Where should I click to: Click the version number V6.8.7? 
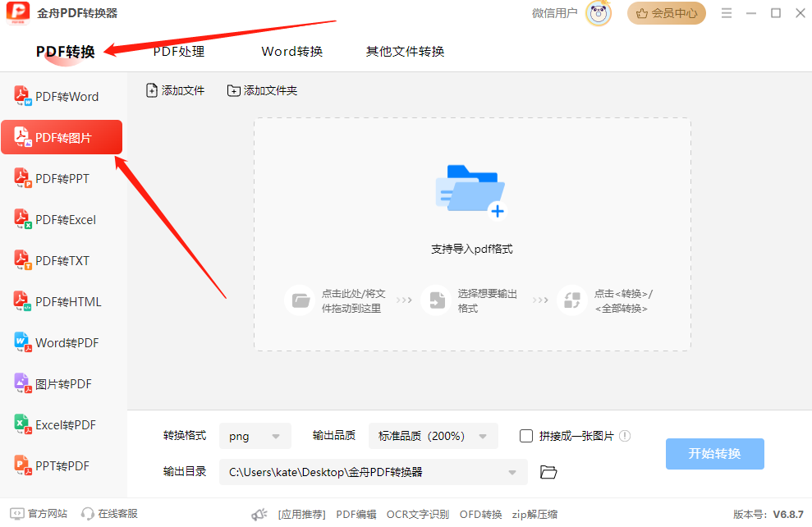788,514
